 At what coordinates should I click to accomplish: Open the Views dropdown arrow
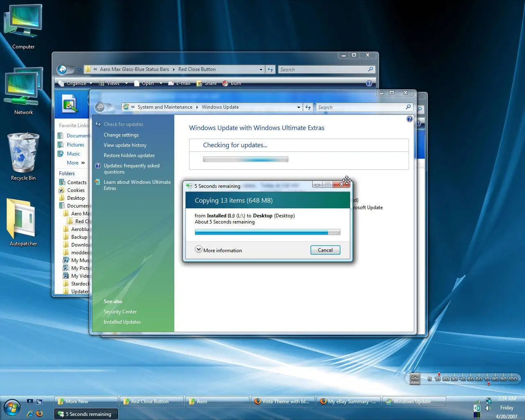pyautogui.click(x=126, y=83)
